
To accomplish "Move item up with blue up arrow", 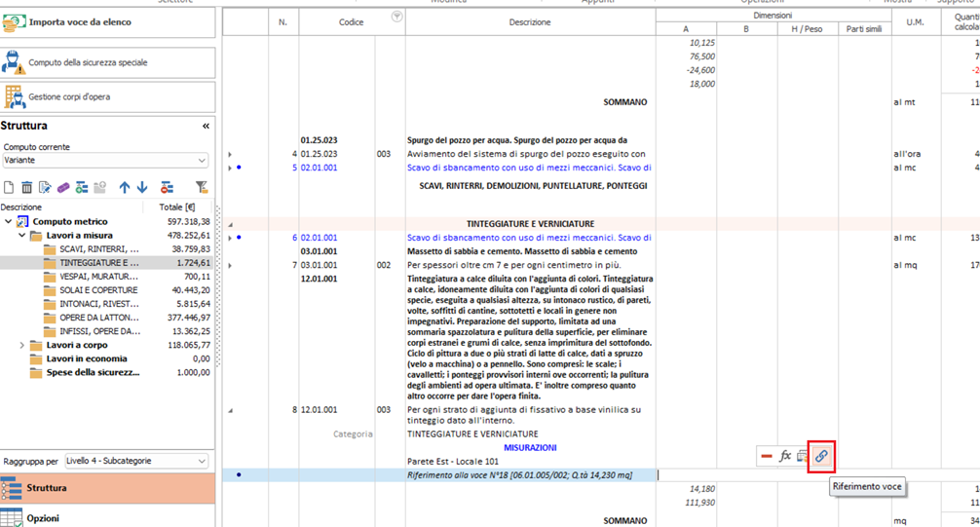I will pos(125,188).
